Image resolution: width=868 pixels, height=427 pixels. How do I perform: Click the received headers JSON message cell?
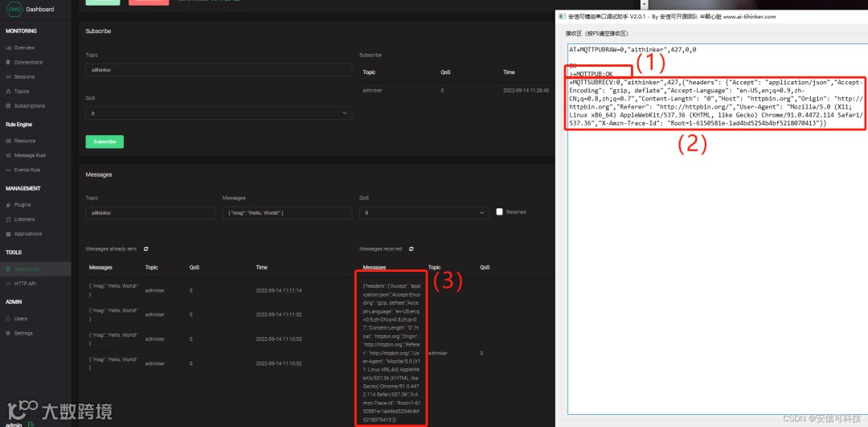point(391,353)
